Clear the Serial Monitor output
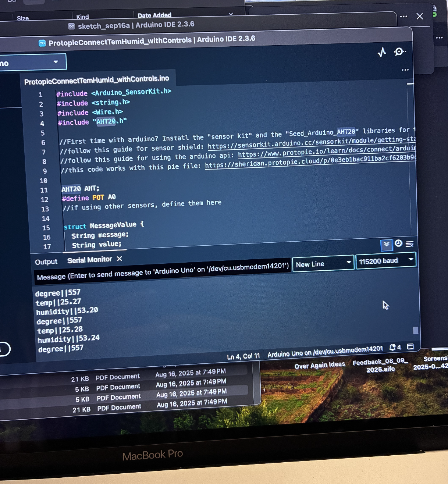Image resolution: width=448 pixels, height=484 pixels. point(410,244)
